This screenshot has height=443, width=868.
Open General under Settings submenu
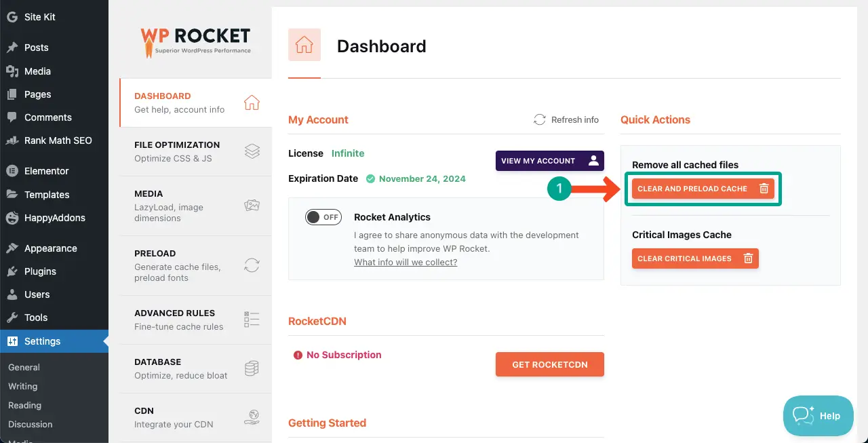pyautogui.click(x=24, y=367)
